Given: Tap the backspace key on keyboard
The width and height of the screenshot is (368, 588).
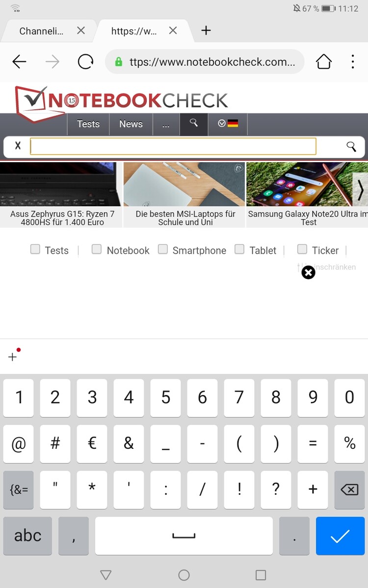Looking at the screenshot, I should pos(349,490).
